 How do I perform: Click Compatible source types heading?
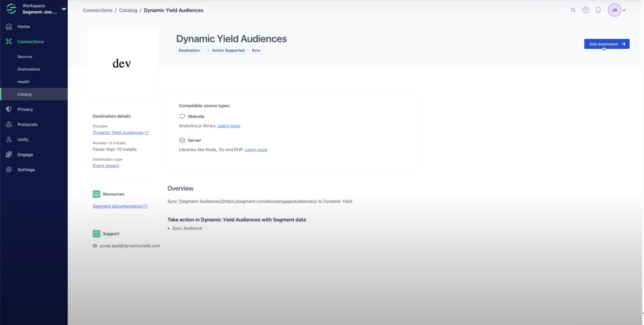pos(204,106)
